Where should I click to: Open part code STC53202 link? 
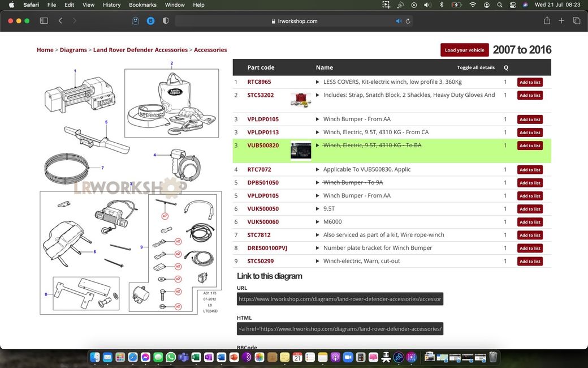pos(260,95)
